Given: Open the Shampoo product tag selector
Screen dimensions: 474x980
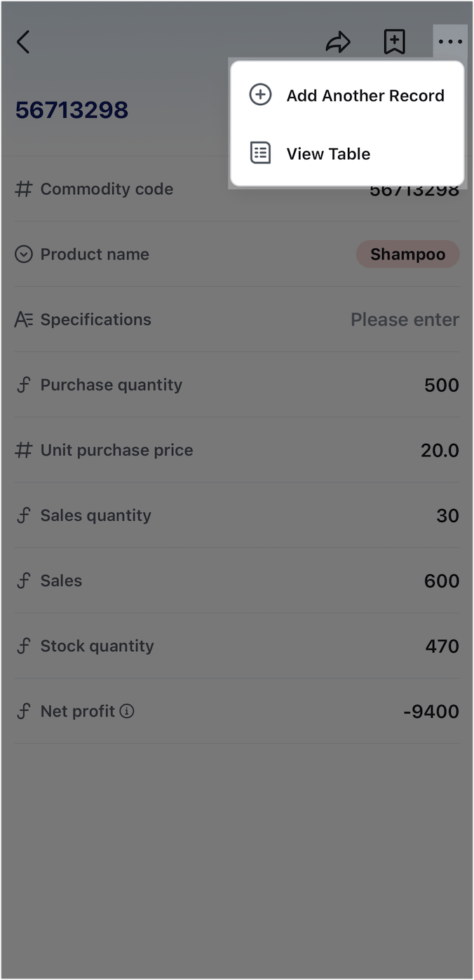Looking at the screenshot, I should click(407, 254).
